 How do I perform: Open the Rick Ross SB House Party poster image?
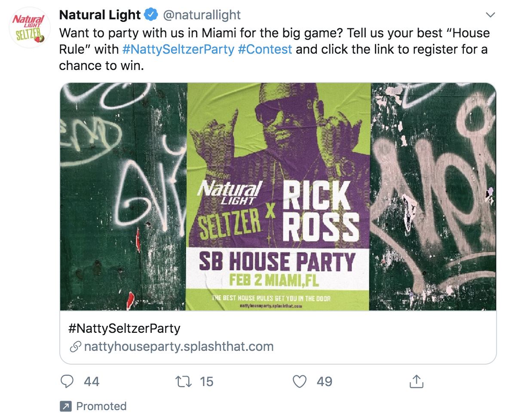tap(278, 196)
